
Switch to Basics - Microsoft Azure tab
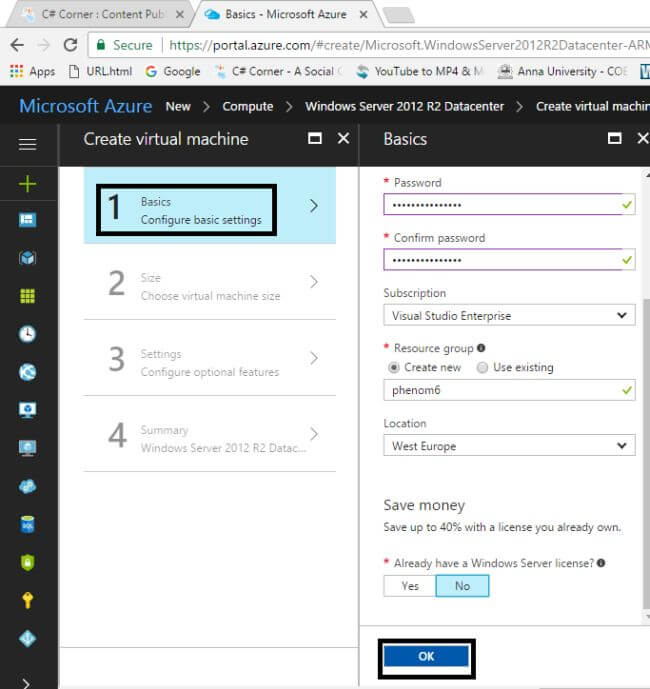[286, 15]
